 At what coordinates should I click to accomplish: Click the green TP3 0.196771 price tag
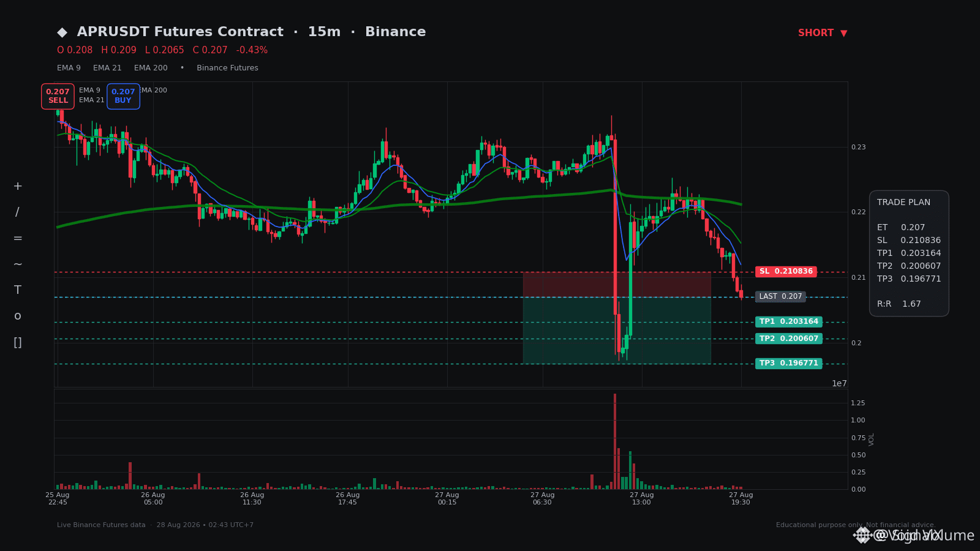789,364
